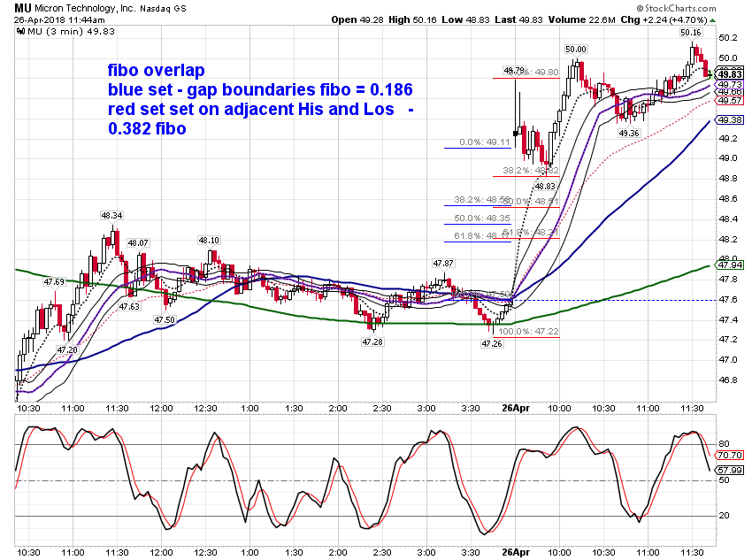This screenshot has height=560, width=752.
Task: Click the "49.36" pullback price callout
Action: [629, 134]
